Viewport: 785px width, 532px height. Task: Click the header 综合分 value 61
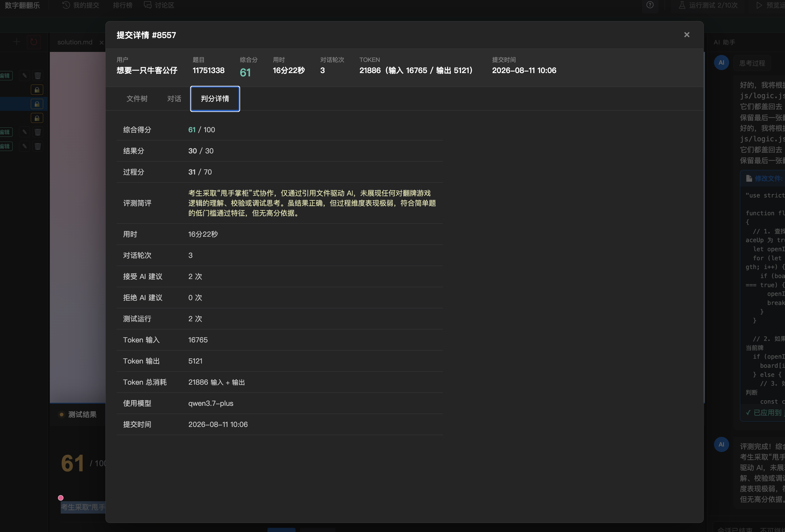(245, 72)
